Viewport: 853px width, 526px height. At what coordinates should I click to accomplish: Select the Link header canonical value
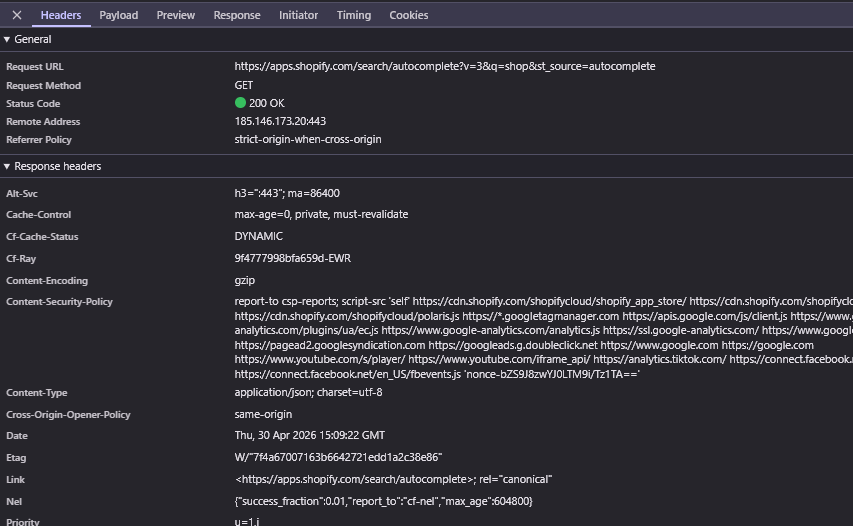point(393,480)
